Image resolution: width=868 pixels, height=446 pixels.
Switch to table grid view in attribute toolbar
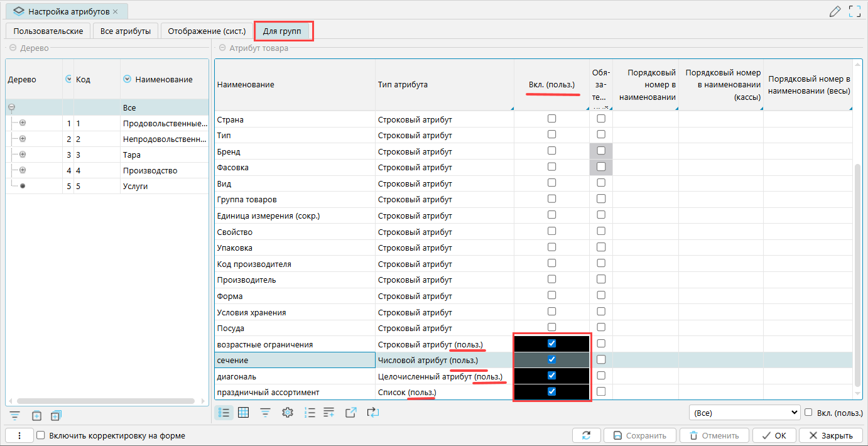point(244,413)
